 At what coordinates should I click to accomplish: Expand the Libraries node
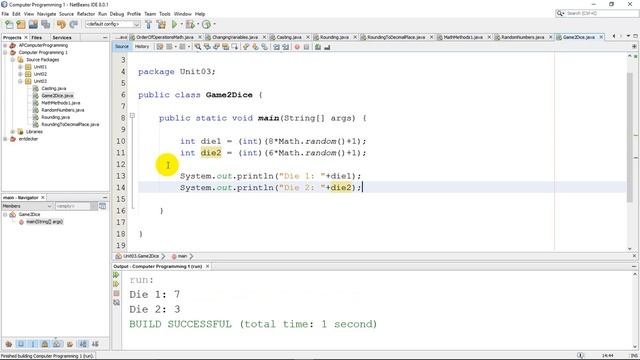(x=13, y=131)
